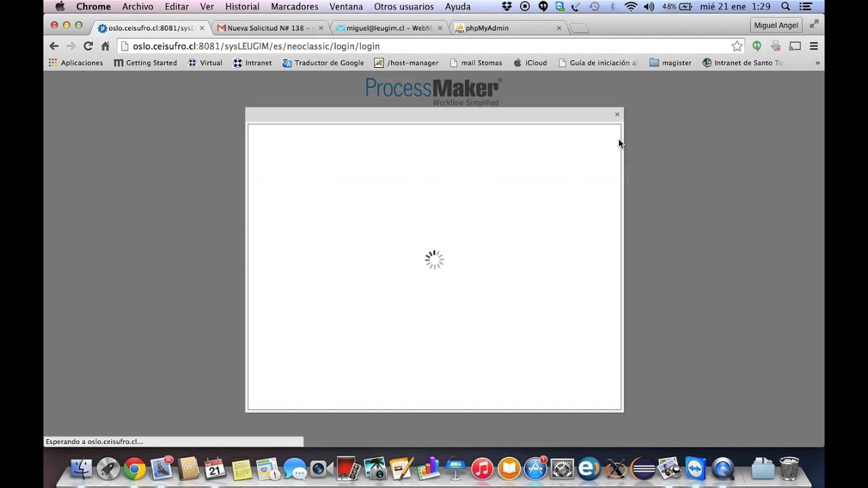Switch to the Nueva Solicitud N# 138 tab
This screenshot has height=488, width=868.
click(x=270, y=28)
